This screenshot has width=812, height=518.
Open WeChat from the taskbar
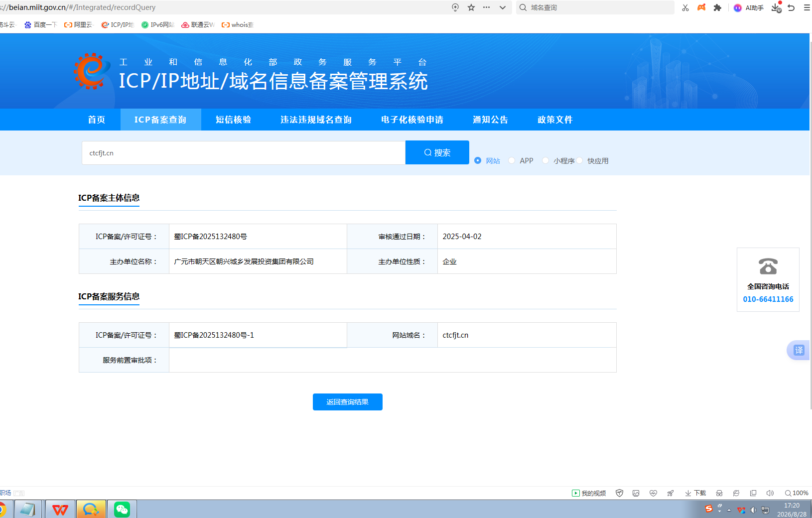click(x=122, y=509)
